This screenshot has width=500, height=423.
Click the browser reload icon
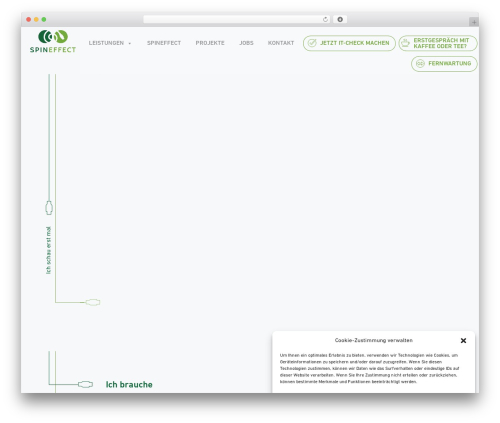(325, 19)
